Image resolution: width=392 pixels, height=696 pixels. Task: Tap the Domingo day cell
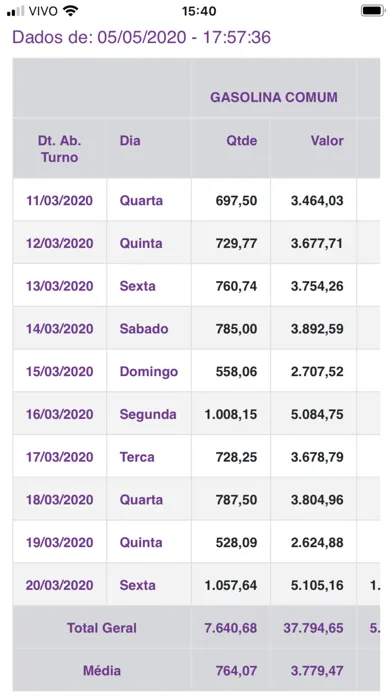coord(149,372)
